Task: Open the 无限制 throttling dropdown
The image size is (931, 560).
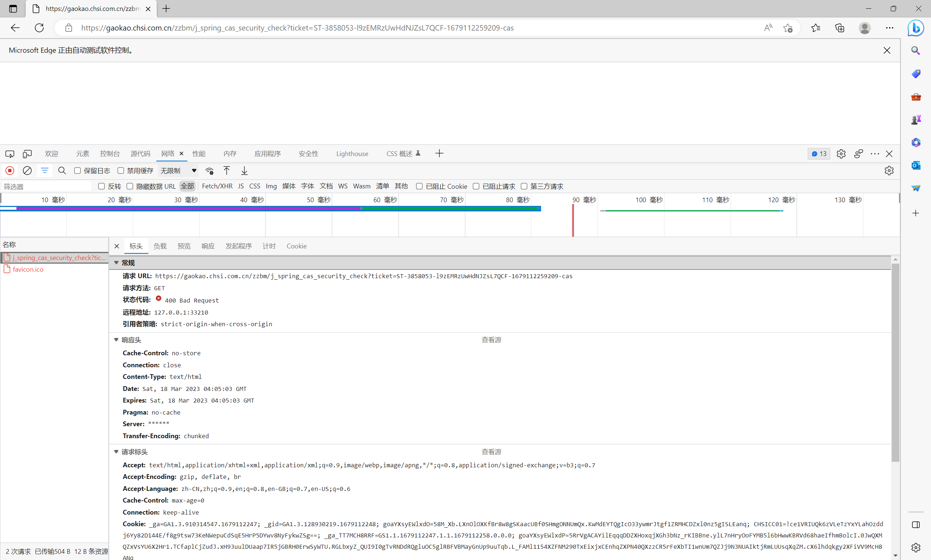Action: pyautogui.click(x=179, y=171)
